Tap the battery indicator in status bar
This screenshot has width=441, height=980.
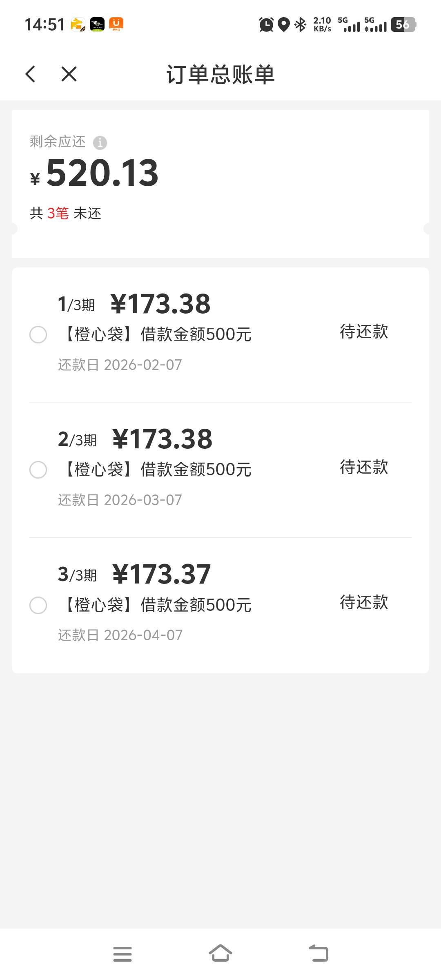coord(403,24)
